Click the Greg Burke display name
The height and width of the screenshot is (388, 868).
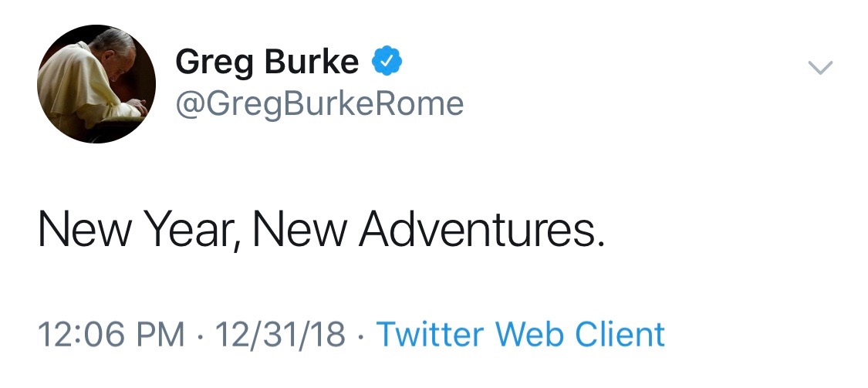[267, 62]
